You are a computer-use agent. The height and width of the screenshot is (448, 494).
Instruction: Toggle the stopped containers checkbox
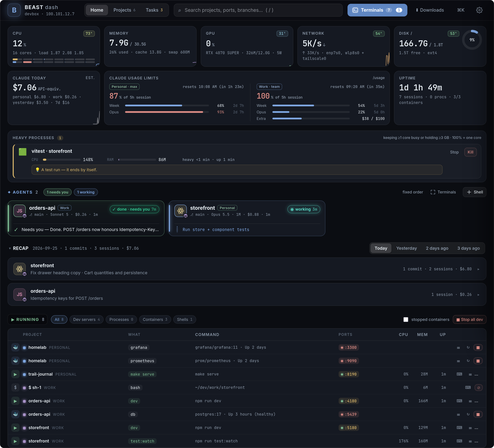coord(406,320)
